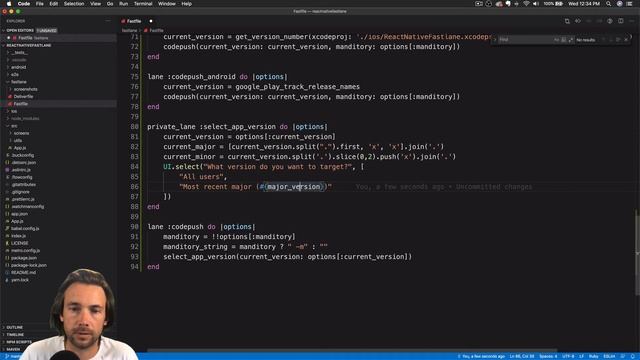The height and width of the screenshot is (360, 640).
Task: Toggle Use Regular Expression in Find widget
Action: click(571, 40)
